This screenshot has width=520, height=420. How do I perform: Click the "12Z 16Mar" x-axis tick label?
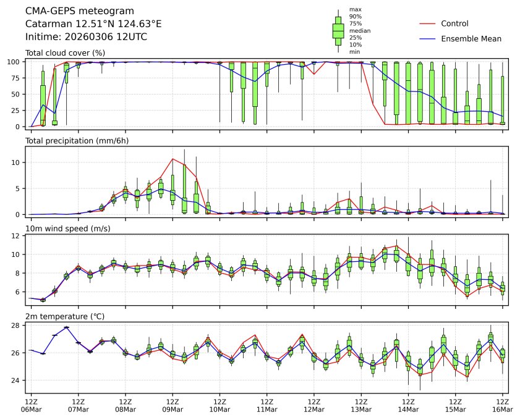tap(502, 405)
